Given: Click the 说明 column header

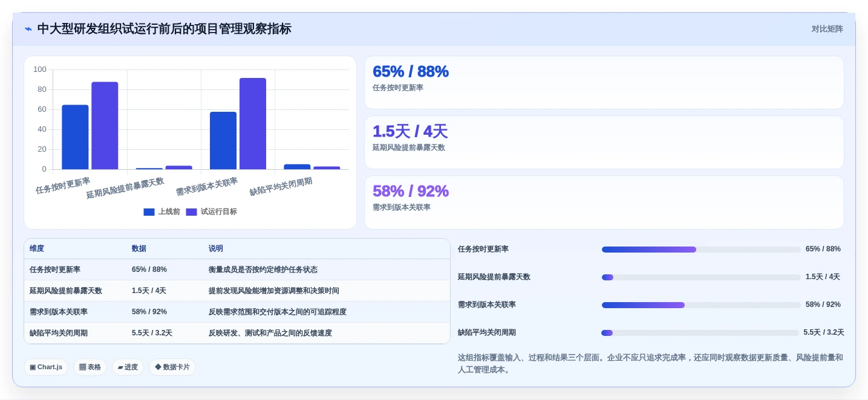Looking at the screenshot, I should [x=216, y=248].
